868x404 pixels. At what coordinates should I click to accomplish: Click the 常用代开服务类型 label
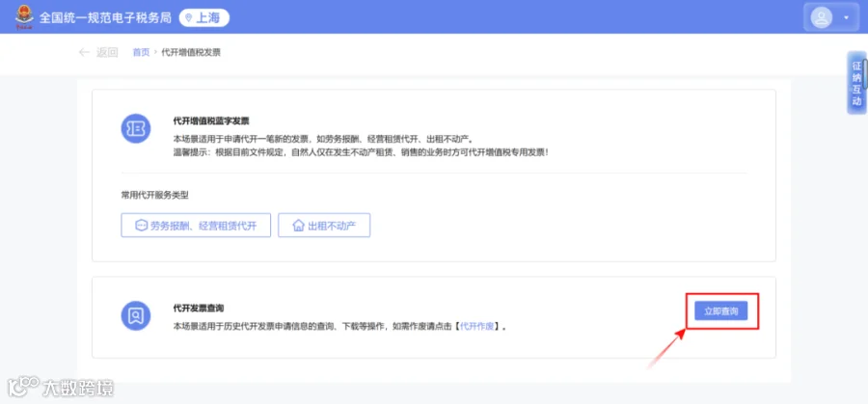click(155, 195)
